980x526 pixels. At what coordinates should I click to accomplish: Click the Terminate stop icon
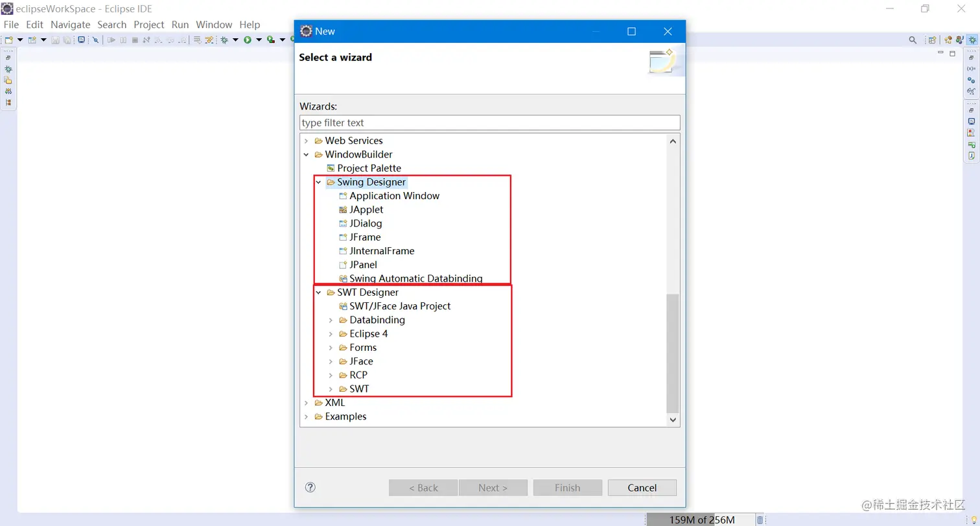click(135, 40)
